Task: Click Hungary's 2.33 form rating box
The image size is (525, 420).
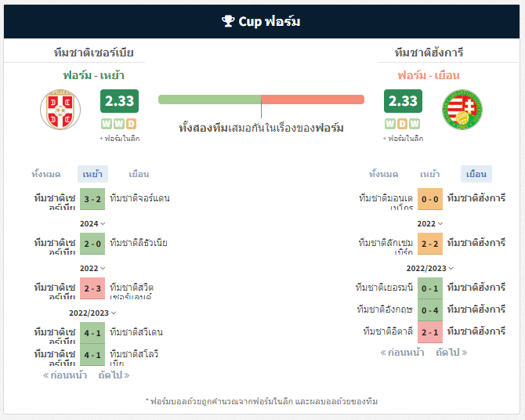Action: click(403, 101)
